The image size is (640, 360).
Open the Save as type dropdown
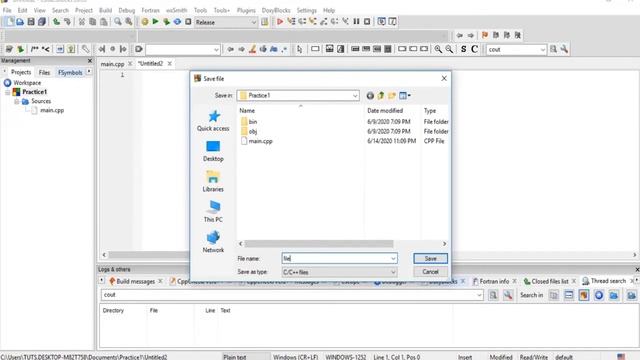393,272
